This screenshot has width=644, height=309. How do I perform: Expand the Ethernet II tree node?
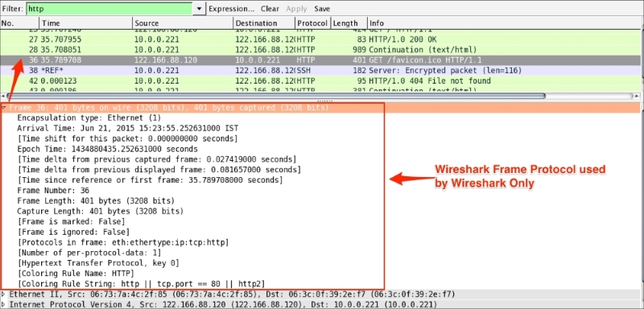[x=4, y=295]
